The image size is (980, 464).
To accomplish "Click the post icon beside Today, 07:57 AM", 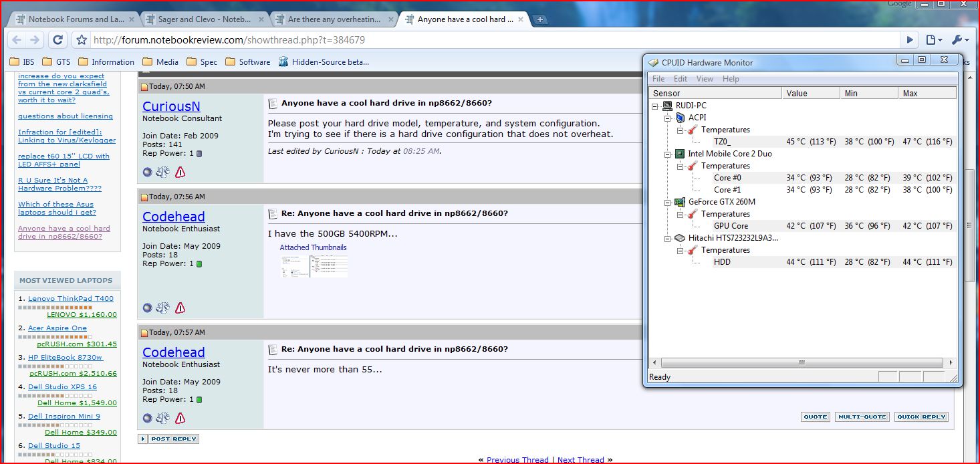I will [144, 333].
